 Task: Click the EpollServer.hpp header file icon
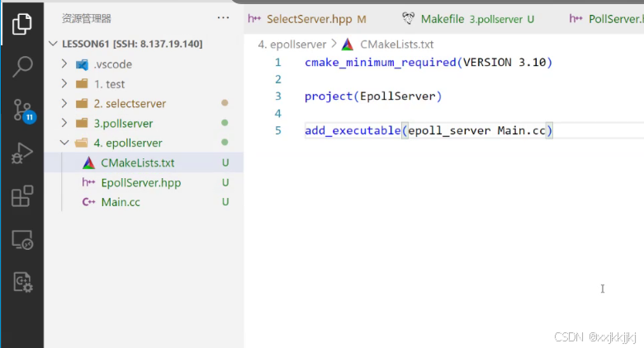(88, 182)
